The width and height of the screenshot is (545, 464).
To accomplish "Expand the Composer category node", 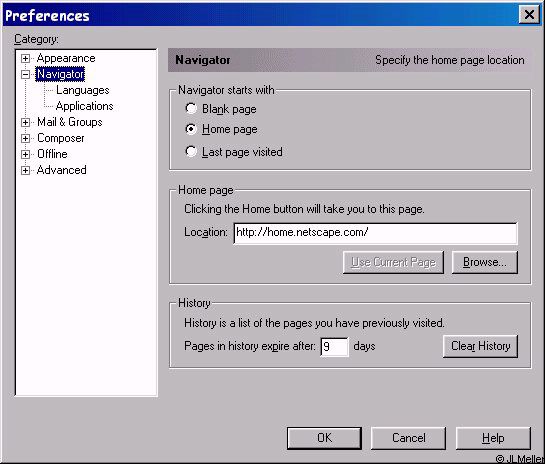I will pyautogui.click(x=25, y=138).
